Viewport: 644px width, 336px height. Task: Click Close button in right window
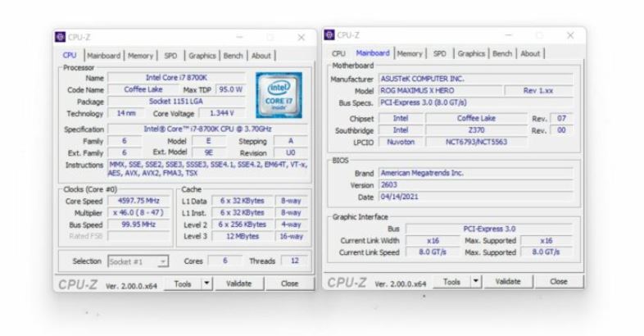point(559,281)
